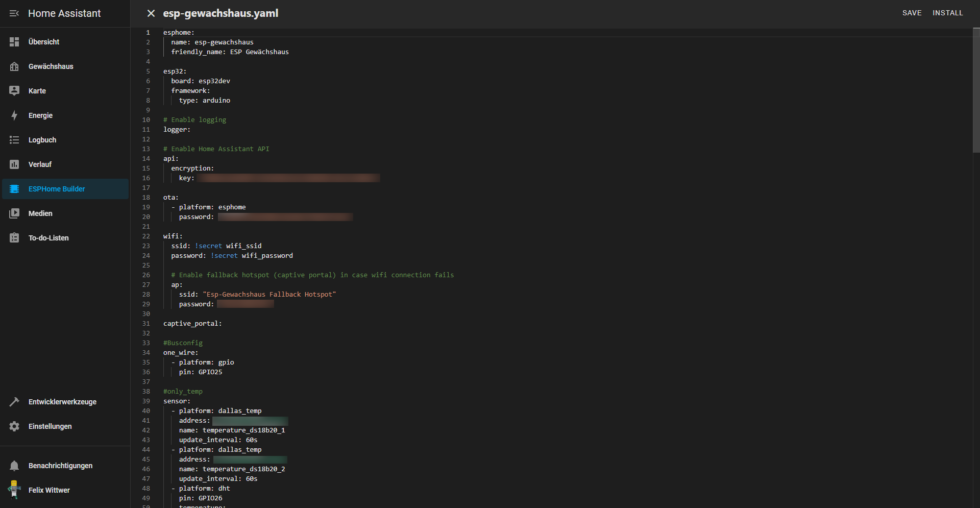
Task: Place cursor on the friendly_name line
Action: click(230, 52)
